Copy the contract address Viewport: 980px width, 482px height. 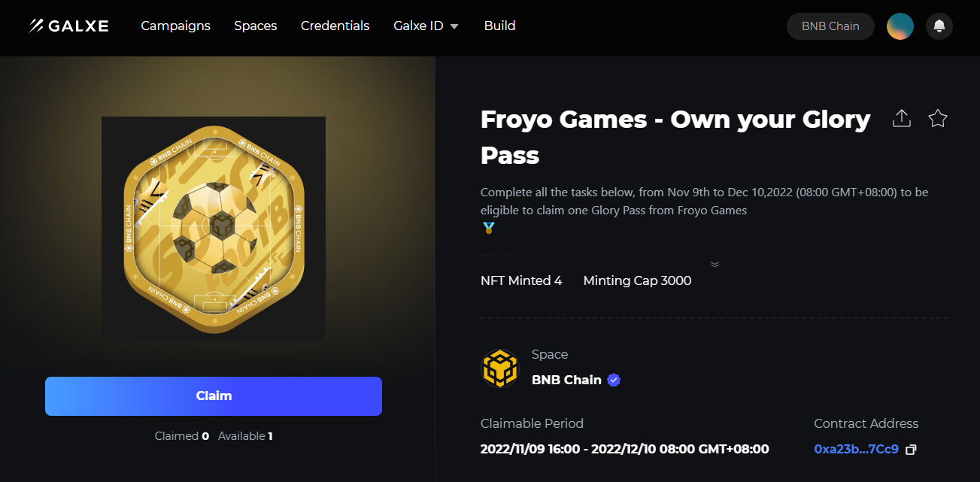click(x=911, y=450)
